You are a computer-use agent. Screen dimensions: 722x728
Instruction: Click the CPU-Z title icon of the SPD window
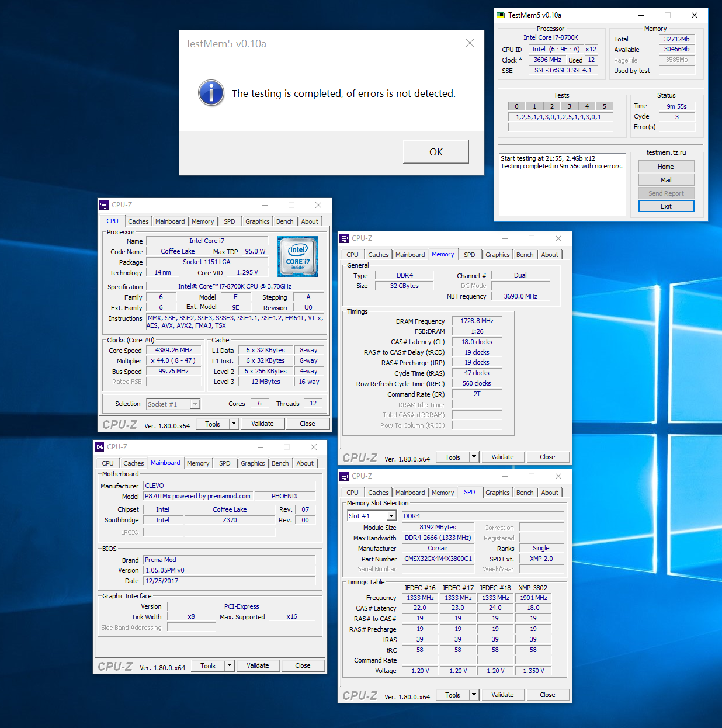tap(344, 476)
